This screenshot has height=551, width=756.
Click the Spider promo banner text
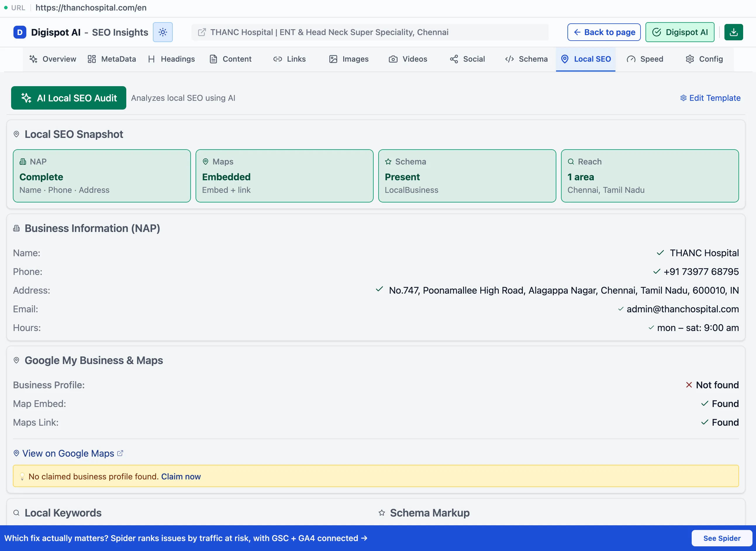[186, 538]
